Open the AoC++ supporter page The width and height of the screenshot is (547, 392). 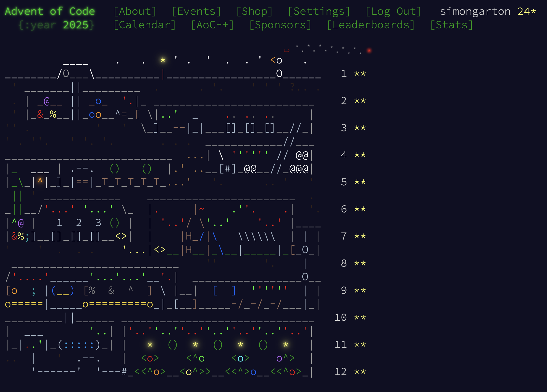pyautogui.click(x=213, y=25)
